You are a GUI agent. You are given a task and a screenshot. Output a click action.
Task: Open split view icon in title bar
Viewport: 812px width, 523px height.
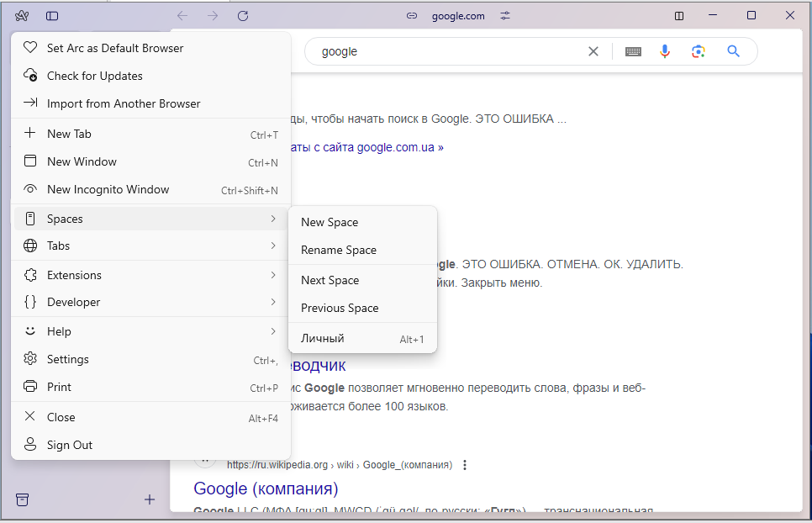point(679,16)
